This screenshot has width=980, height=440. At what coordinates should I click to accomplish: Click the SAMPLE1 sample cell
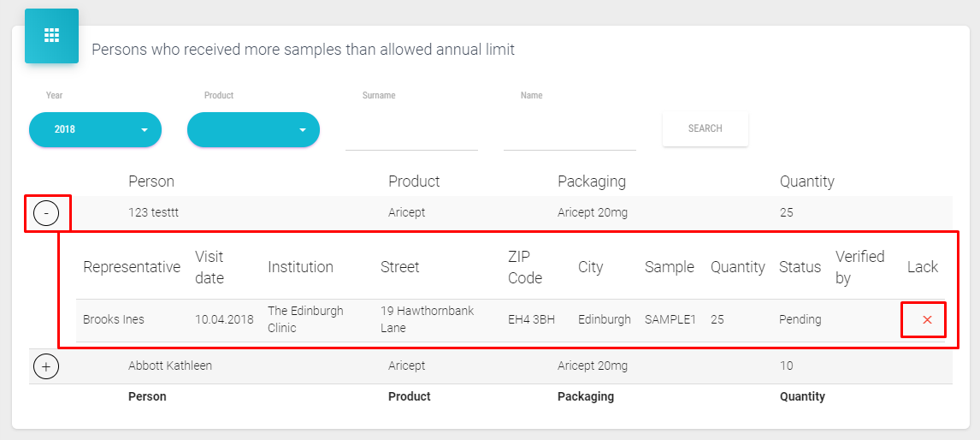[x=670, y=319]
